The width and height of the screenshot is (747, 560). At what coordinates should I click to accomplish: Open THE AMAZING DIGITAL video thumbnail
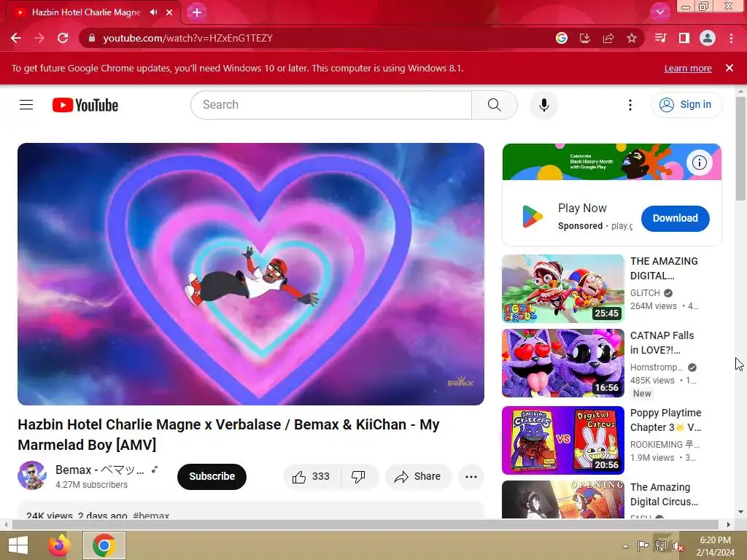[563, 289]
